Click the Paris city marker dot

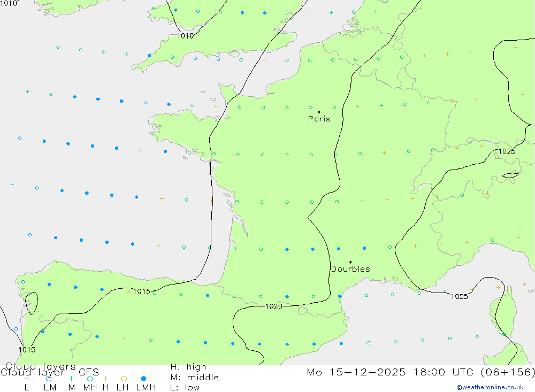(x=319, y=112)
